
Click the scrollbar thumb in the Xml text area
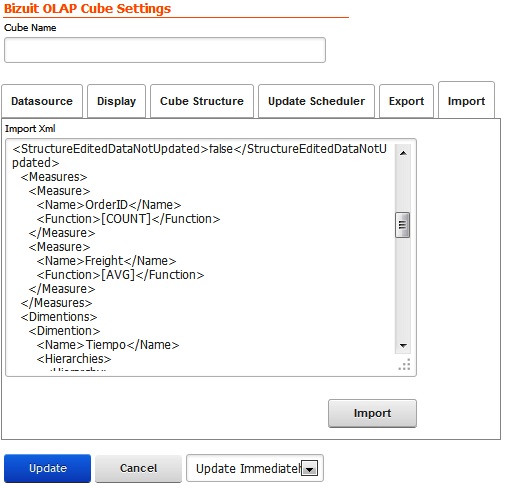point(403,225)
